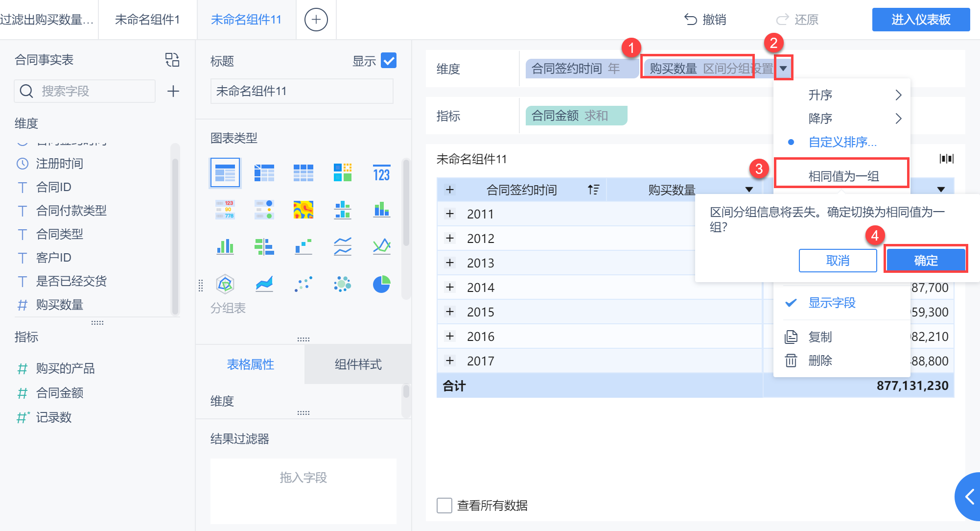Enable 查看所有数据 checkbox

pyautogui.click(x=444, y=506)
